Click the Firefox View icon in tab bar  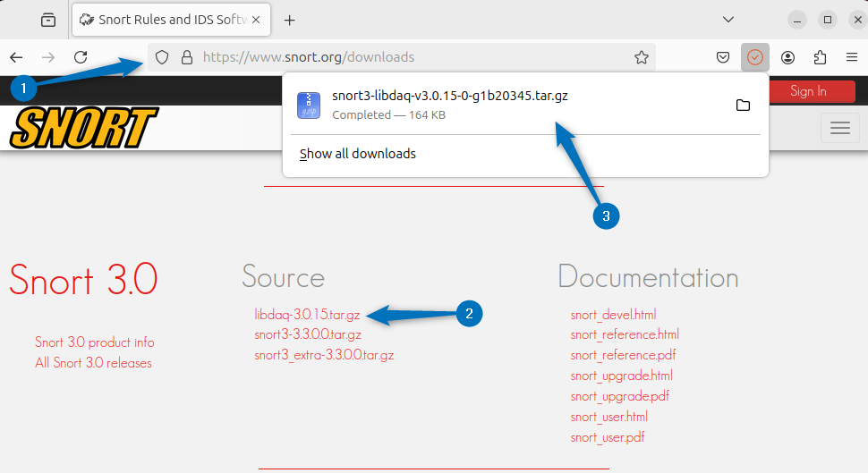coord(48,20)
